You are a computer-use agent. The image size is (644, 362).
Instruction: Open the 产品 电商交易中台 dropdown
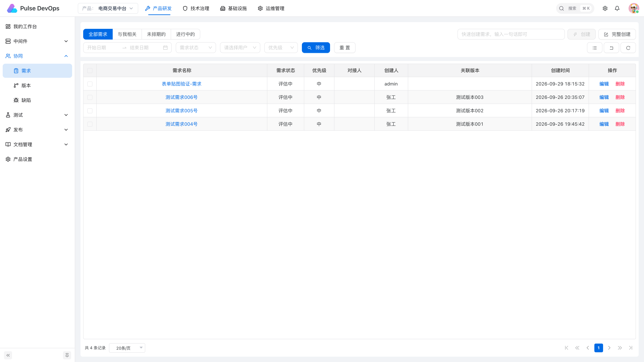coord(108,8)
